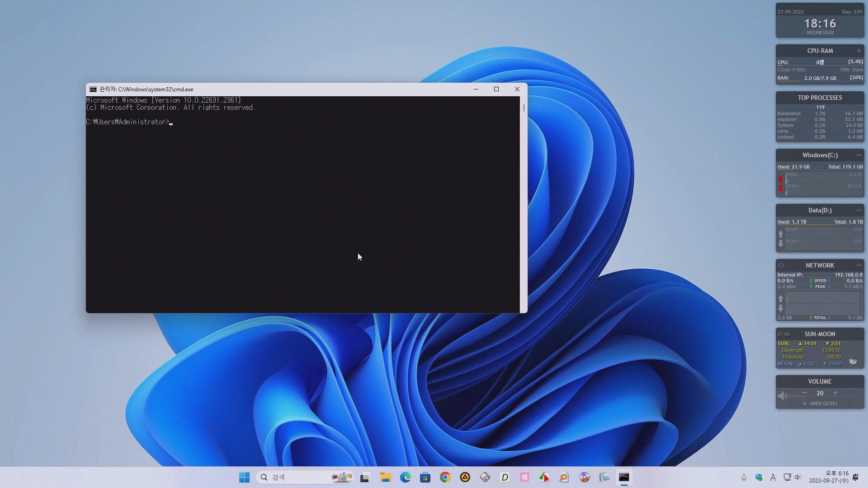Open the system volume tray icon
Screen dimensions: 868x488
tap(797, 477)
